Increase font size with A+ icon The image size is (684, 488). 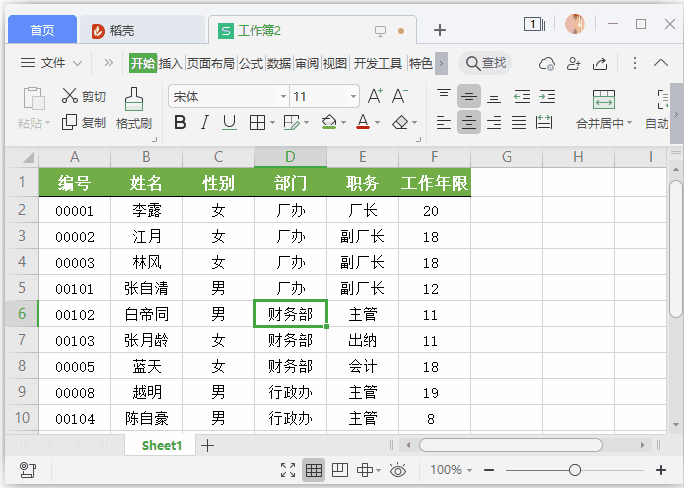tap(375, 97)
